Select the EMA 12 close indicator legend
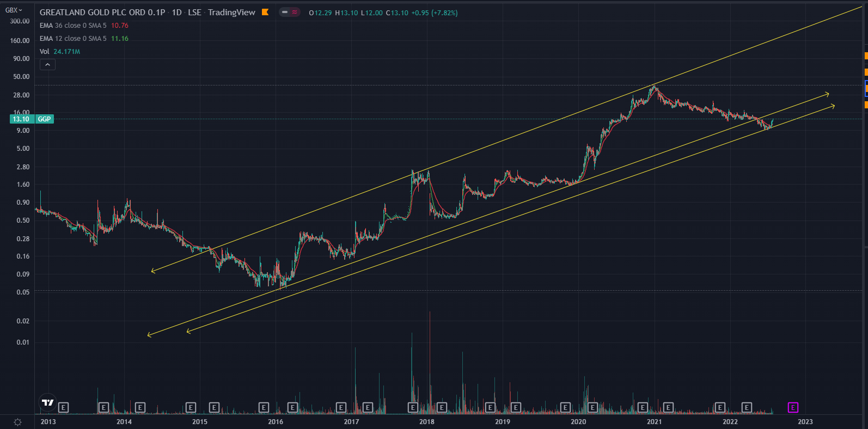 (73, 39)
